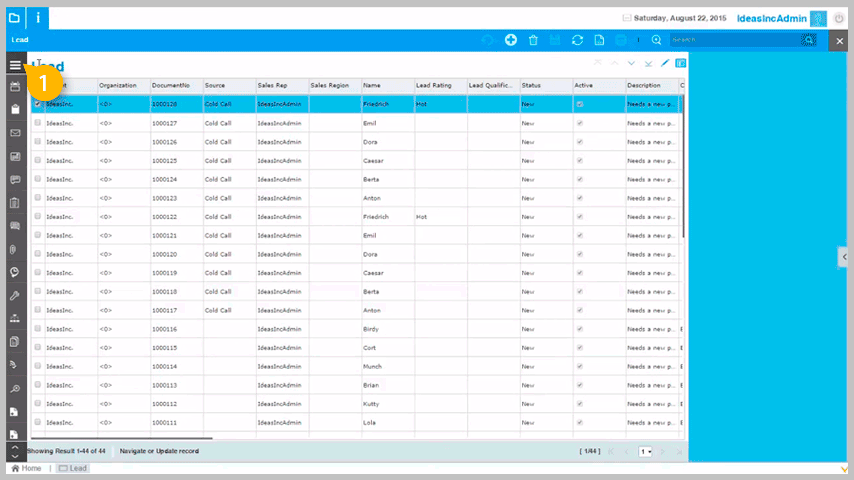Open the report document icon in toolbar

coord(599,40)
